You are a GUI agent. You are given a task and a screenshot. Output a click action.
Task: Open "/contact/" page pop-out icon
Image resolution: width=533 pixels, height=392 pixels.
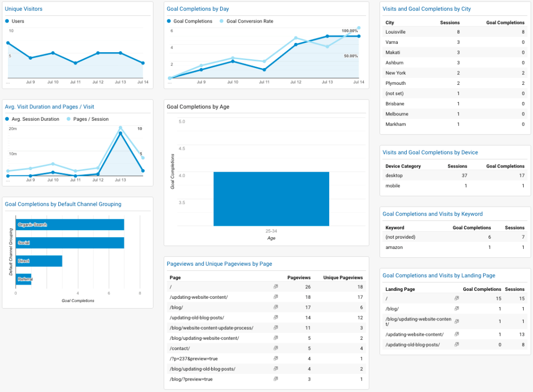275,348
